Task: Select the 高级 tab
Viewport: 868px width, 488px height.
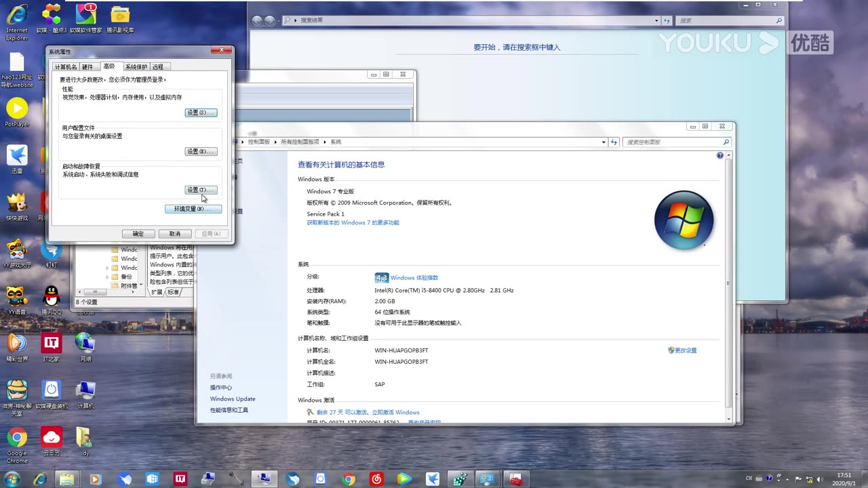Action: click(109, 66)
